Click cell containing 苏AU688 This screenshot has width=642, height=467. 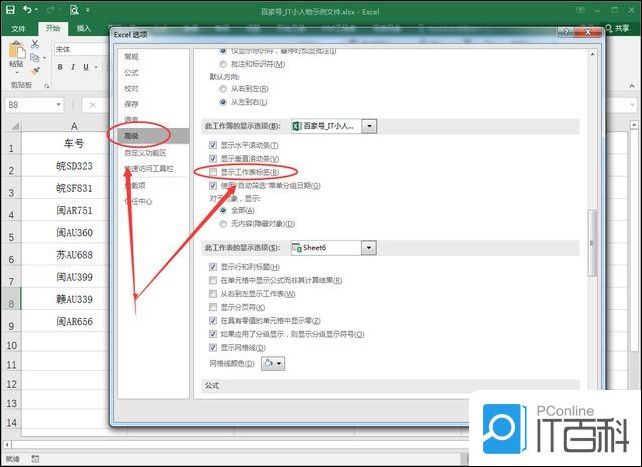point(74,255)
